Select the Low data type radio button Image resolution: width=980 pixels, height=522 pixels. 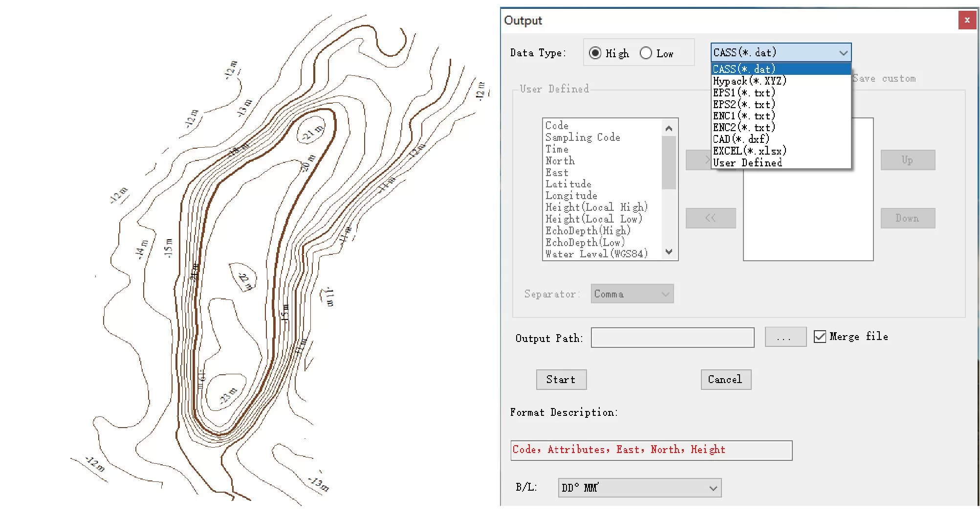point(646,53)
